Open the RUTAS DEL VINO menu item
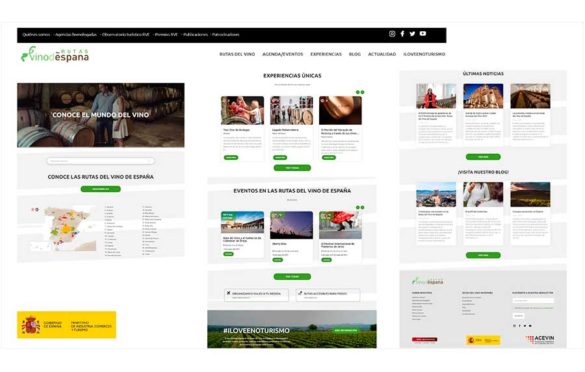 (x=237, y=54)
